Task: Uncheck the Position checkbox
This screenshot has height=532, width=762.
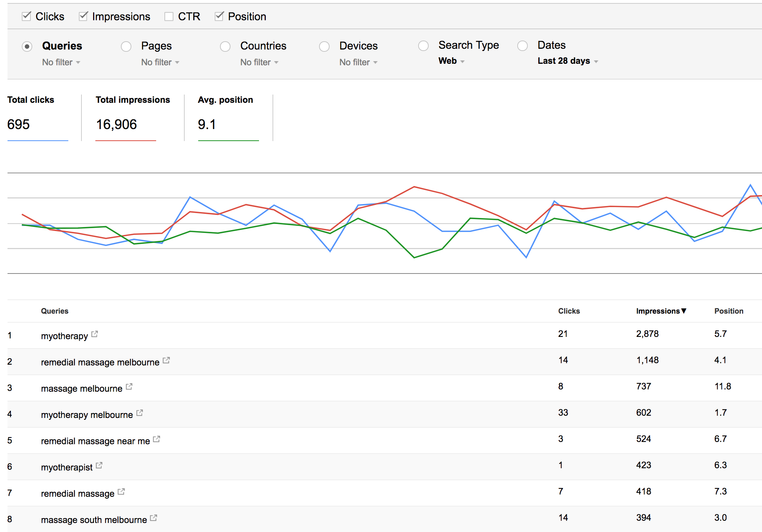Action: (x=219, y=16)
